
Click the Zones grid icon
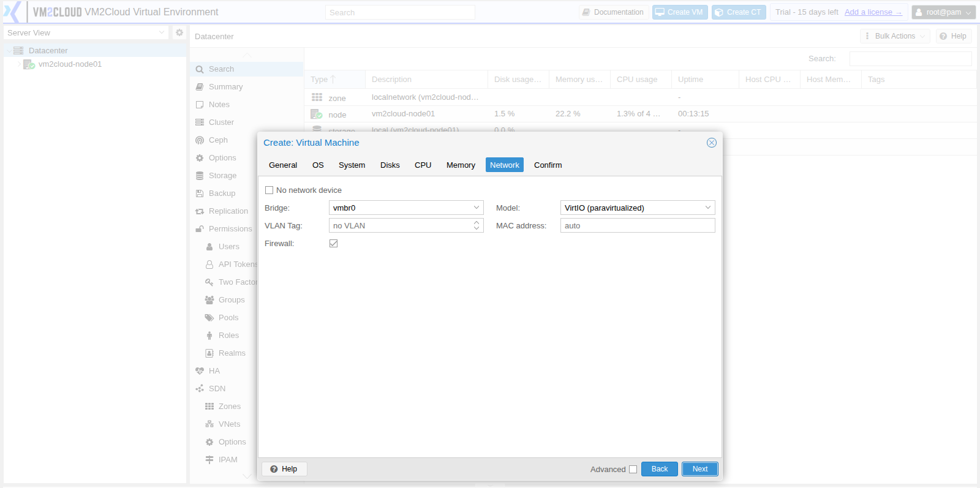coord(209,407)
